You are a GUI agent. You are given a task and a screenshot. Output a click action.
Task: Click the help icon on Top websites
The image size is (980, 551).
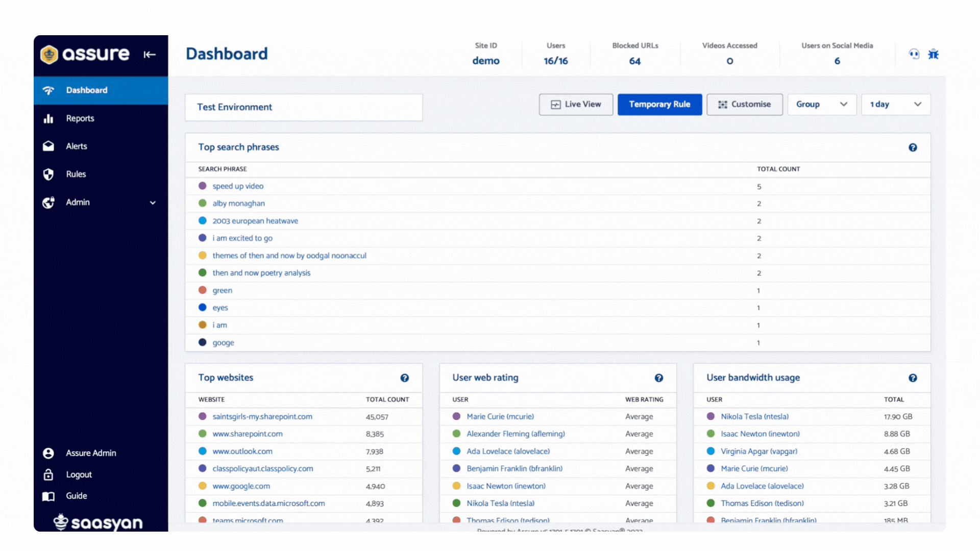[x=405, y=377]
